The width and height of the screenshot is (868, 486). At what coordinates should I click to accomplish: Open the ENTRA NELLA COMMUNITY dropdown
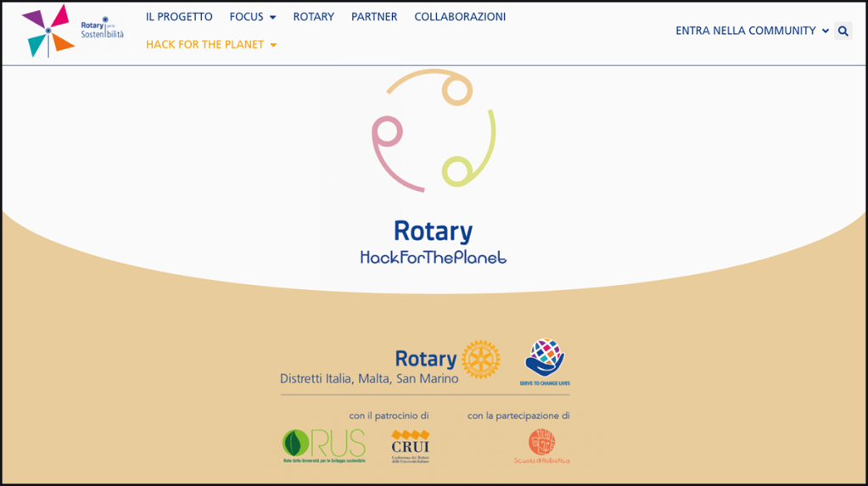tap(752, 31)
